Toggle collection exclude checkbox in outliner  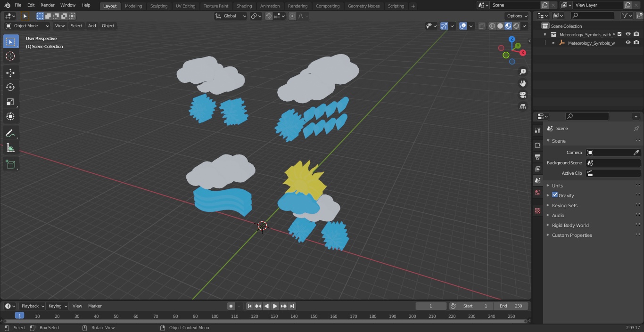[619, 34]
